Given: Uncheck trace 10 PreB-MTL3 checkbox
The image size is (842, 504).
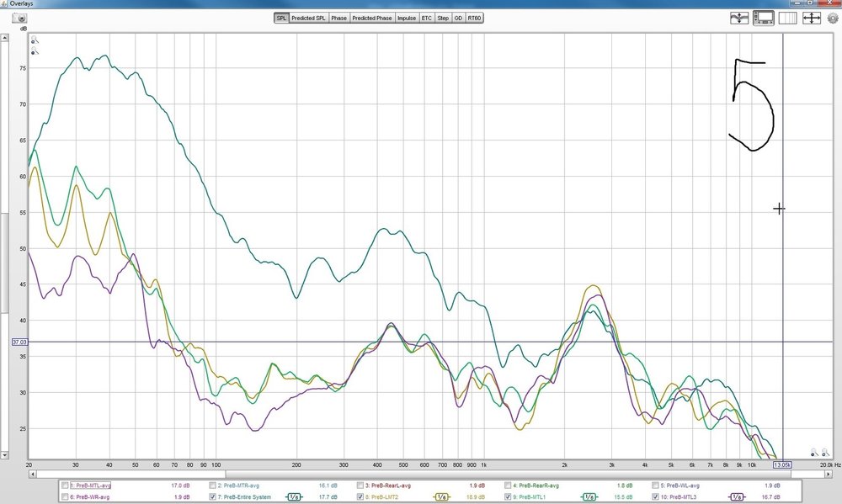Looking at the screenshot, I should tap(656, 497).
